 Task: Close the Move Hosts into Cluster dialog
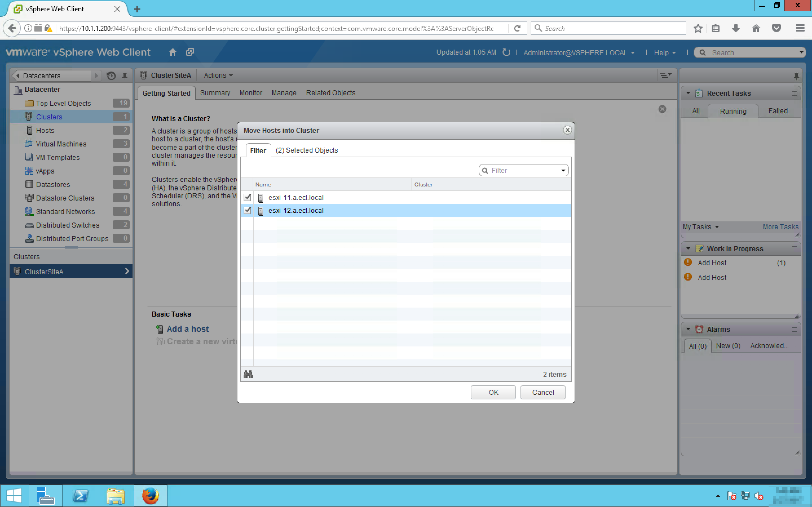[x=567, y=130]
